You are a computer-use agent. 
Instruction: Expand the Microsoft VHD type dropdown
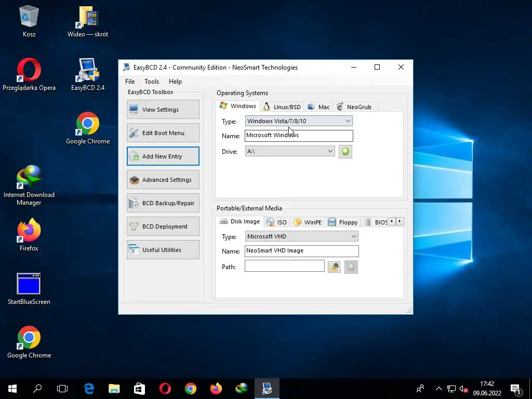coord(301,236)
